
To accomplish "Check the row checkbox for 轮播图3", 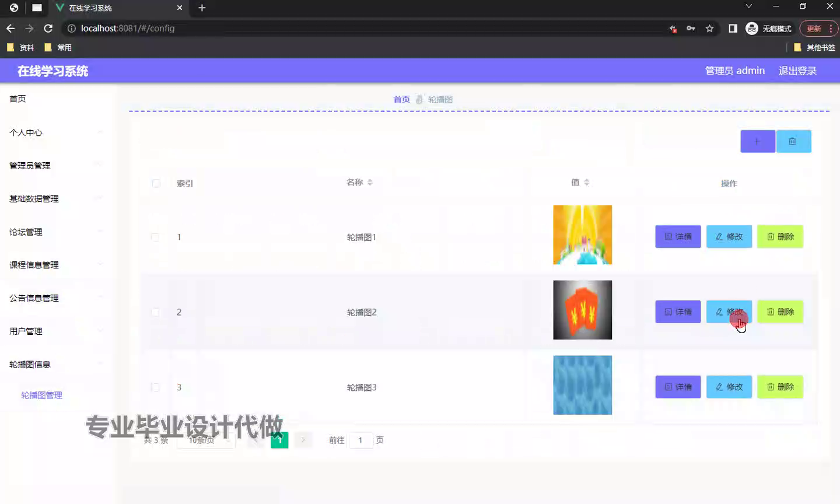I will click(155, 387).
